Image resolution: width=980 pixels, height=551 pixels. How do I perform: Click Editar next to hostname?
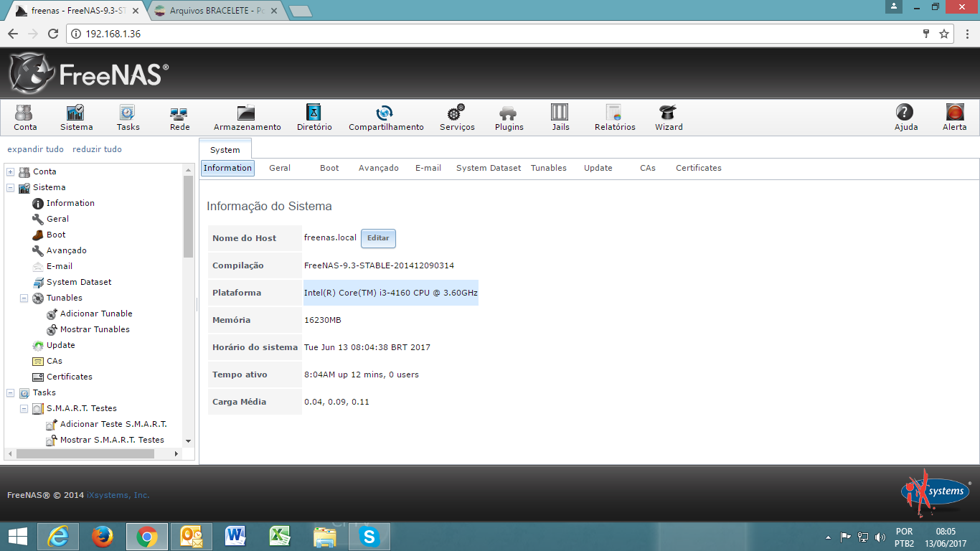tap(378, 238)
